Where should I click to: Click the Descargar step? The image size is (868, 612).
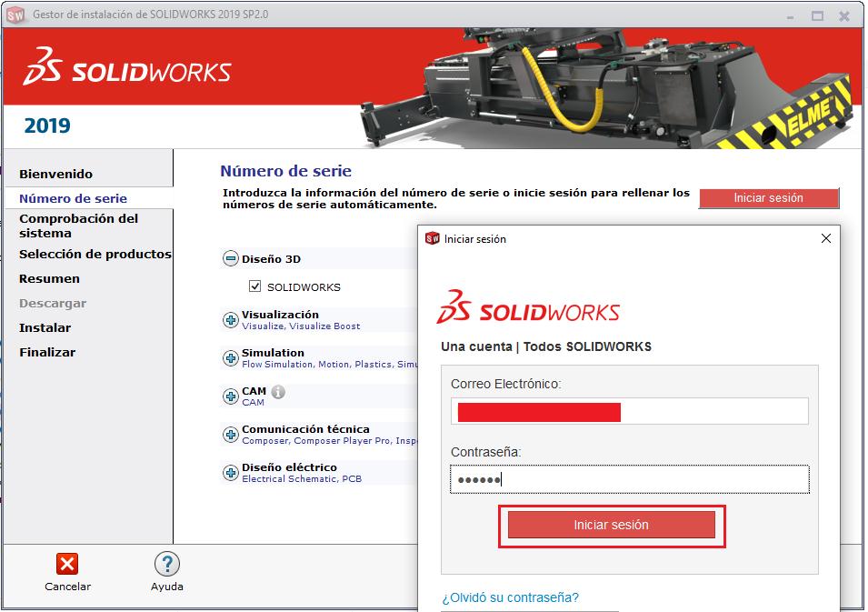pyautogui.click(x=53, y=304)
